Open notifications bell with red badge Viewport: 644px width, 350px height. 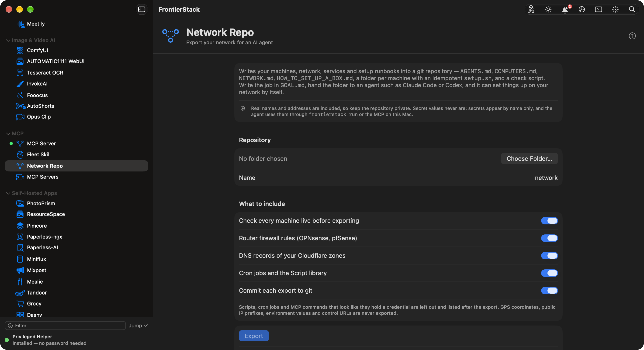click(x=565, y=10)
